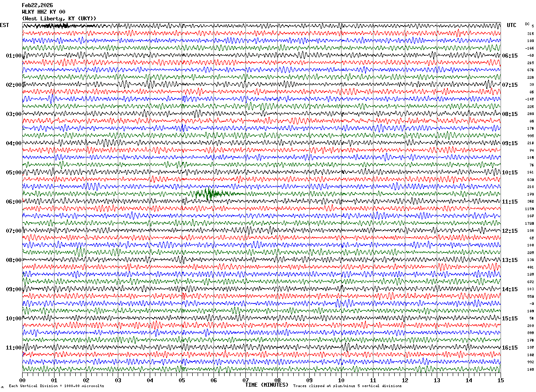Image resolution: width=536 pixels, height=392 pixels.
Task: Click the '07:15' UTC time label
Action: coord(510,85)
